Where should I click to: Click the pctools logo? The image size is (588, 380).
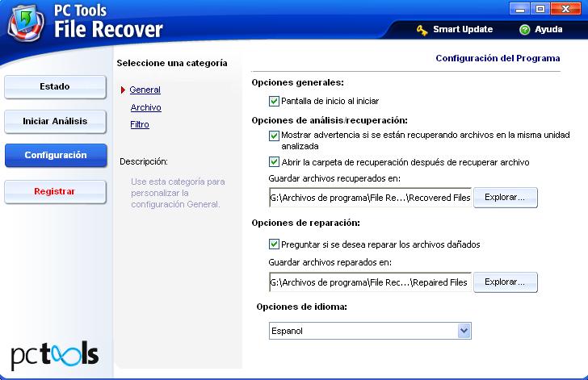tap(55, 354)
